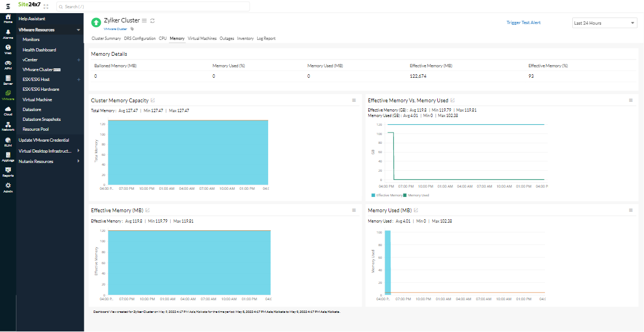Open the Network monitoring icon
Viewport: 644px width, 332px height.
[x=8, y=126]
